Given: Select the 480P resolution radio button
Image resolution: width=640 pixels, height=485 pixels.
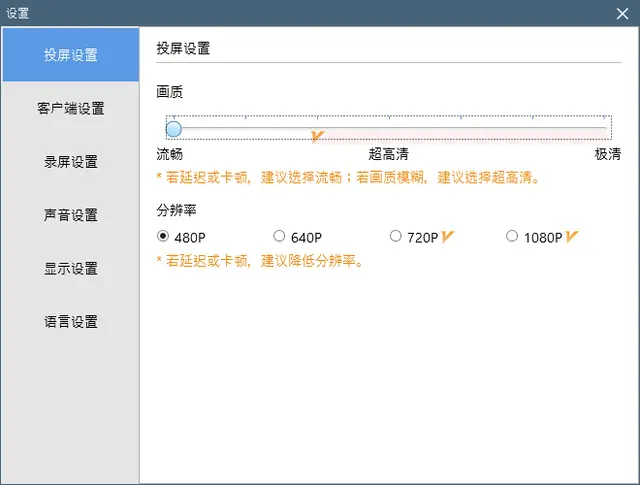Looking at the screenshot, I should point(162,236).
